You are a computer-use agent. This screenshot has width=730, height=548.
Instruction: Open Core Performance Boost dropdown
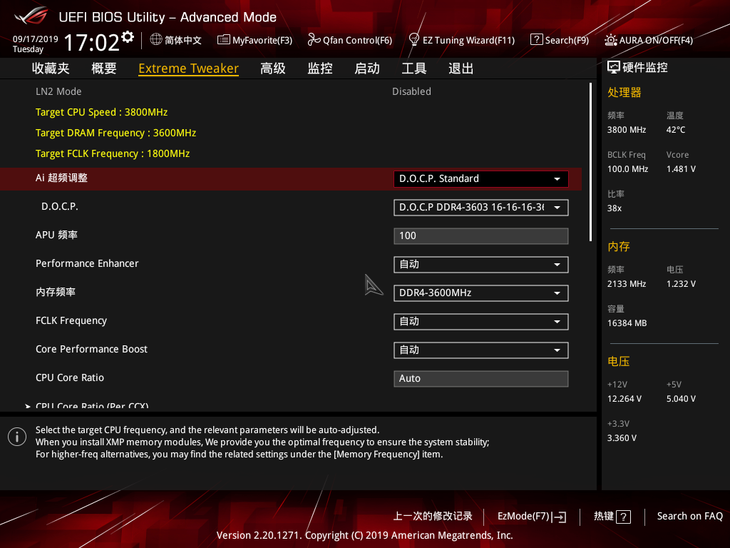(x=480, y=350)
